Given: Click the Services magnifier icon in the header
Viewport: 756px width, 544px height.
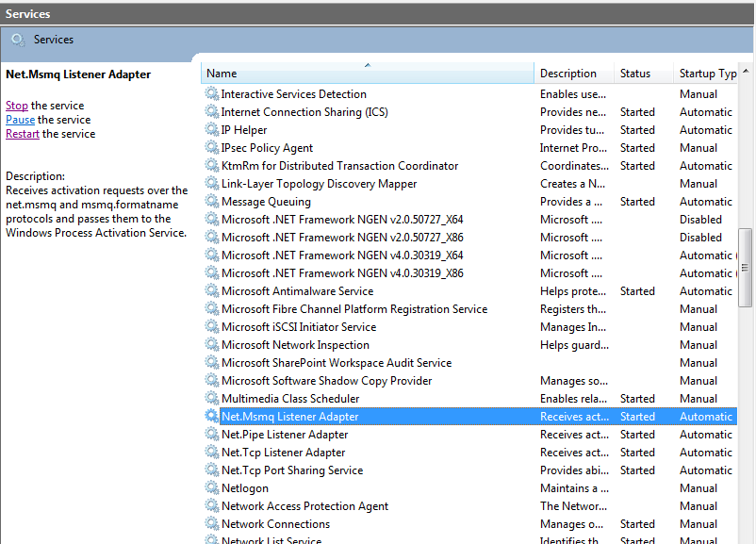Looking at the screenshot, I should [17, 40].
